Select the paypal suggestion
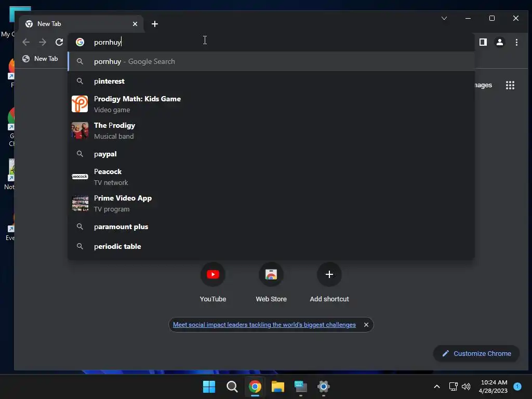The height and width of the screenshot is (399, 532). tap(271, 154)
